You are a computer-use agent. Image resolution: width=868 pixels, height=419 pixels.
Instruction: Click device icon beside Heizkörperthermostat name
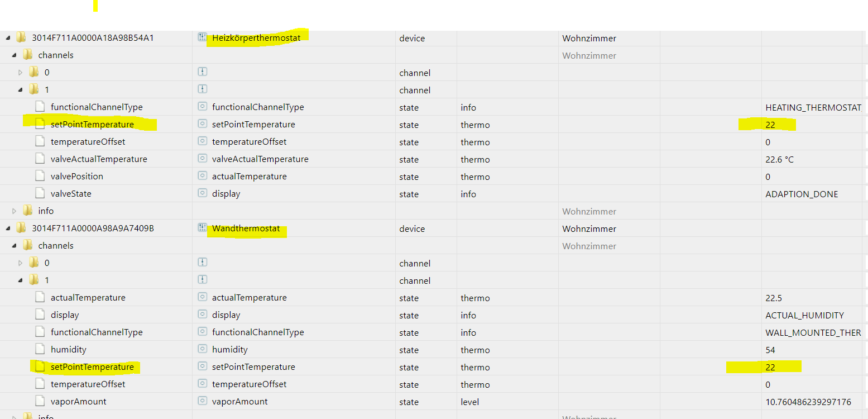(203, 37)
